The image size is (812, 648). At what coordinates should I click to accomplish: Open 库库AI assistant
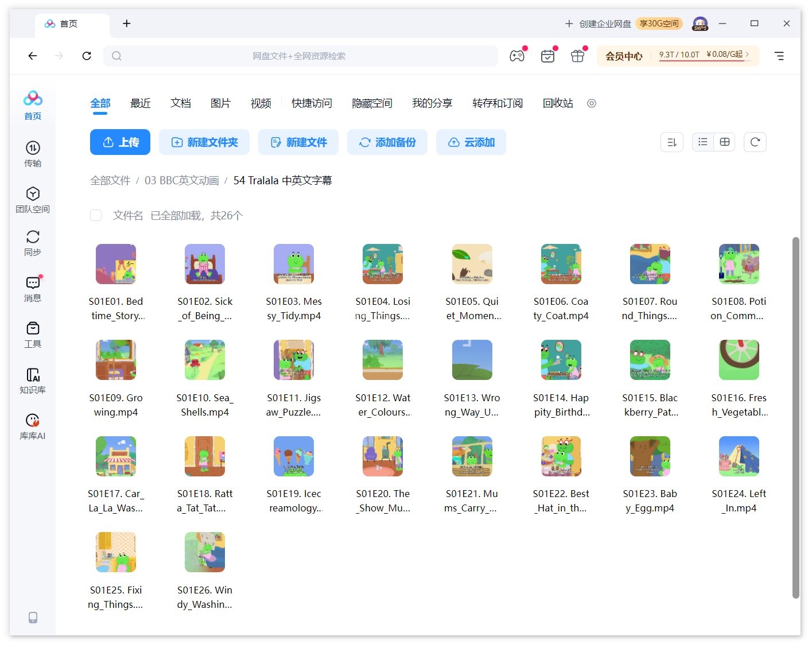[33, 426]
